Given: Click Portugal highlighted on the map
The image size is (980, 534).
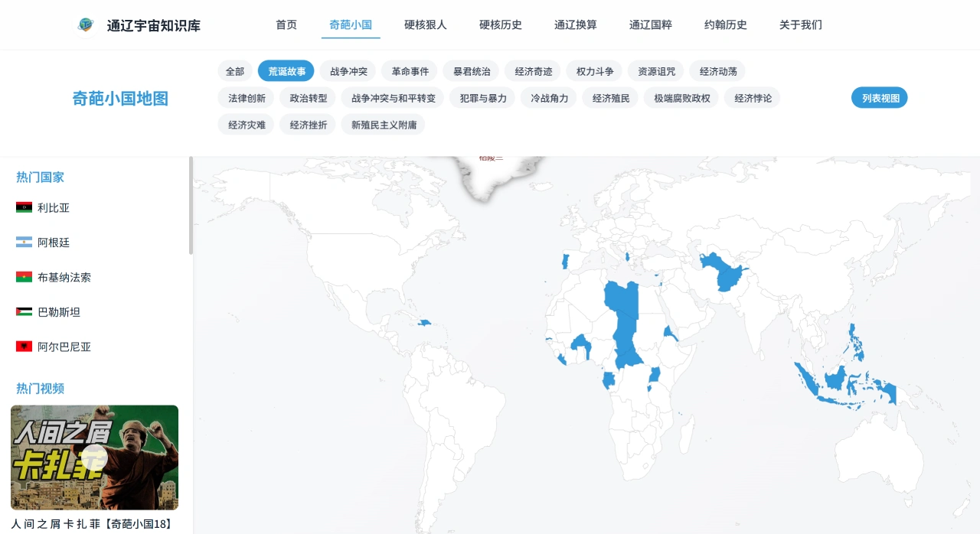Looking at the screenshot, I should [x=565, y=262].
